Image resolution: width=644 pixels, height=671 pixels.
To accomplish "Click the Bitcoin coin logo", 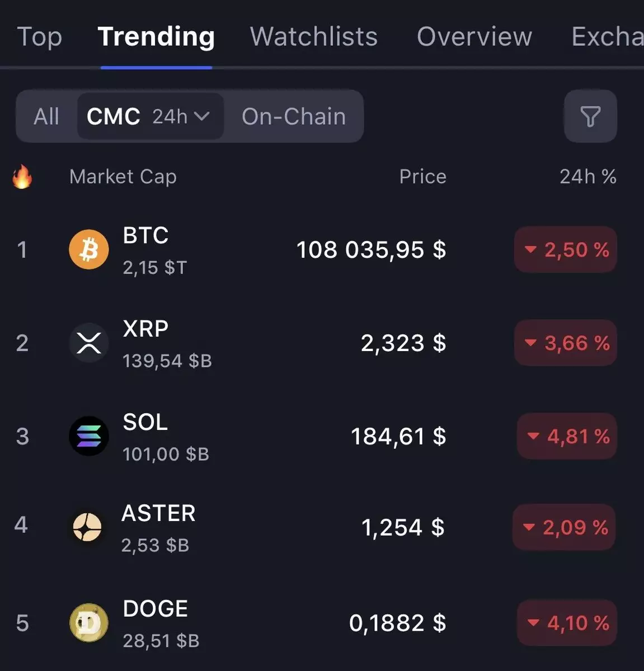I will (88, 249).
